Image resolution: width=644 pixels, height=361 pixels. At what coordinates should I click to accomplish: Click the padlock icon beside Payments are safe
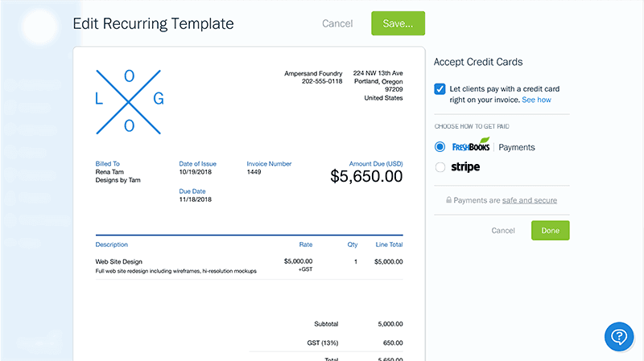point(448,200)
